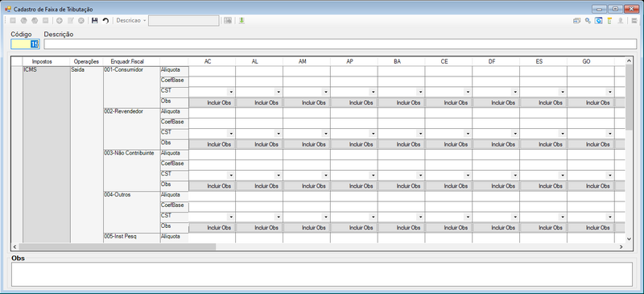
Task: Click Incluir Obs for 004-Outros under ES
Action: [x=543, y=227]
